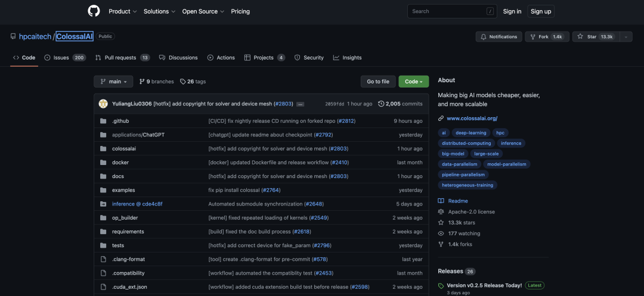Click Sign in link

pos(512,11)
